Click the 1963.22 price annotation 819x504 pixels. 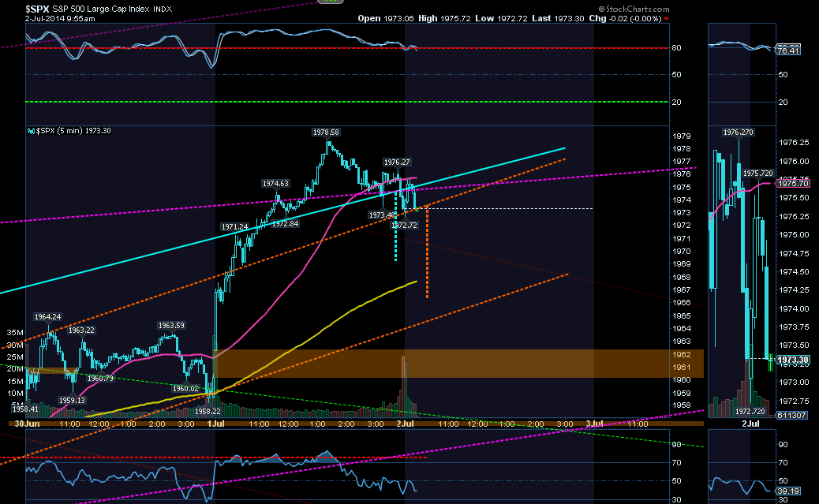(x=81, y=330)
